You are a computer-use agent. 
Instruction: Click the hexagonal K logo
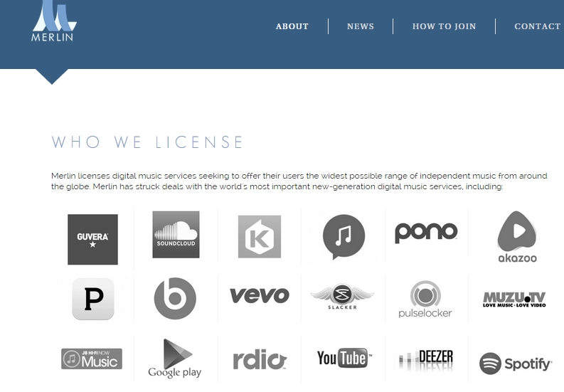(259, 237)
